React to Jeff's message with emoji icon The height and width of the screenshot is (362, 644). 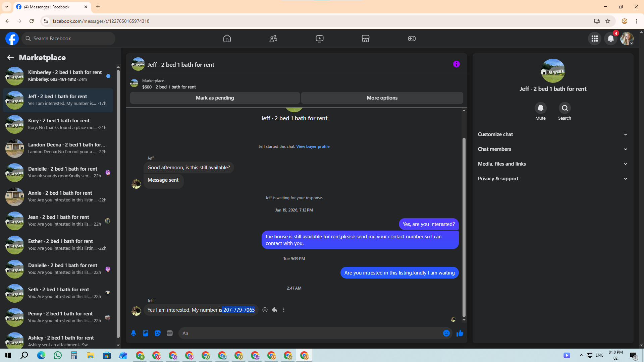265,310
